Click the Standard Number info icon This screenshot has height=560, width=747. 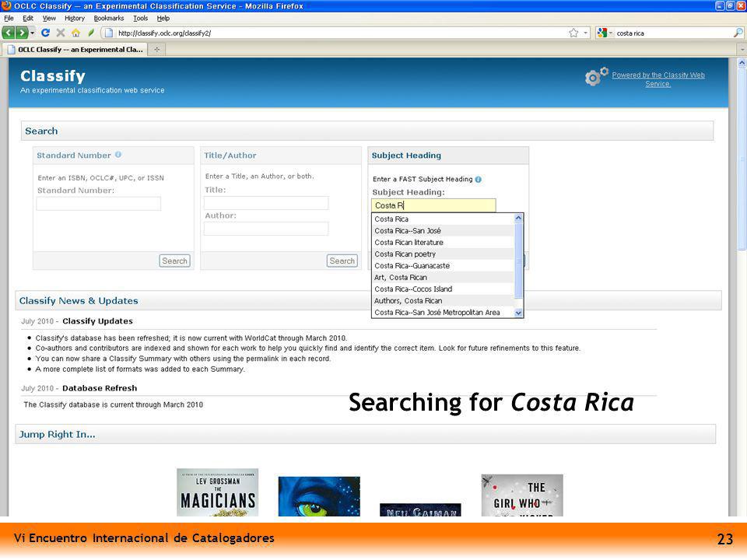point(118,155)
